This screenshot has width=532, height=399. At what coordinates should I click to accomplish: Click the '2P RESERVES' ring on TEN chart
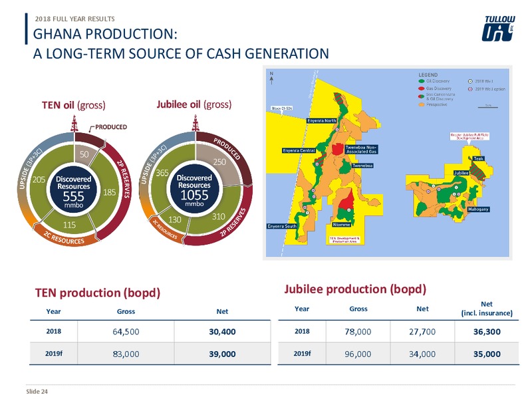coord(124,179)
